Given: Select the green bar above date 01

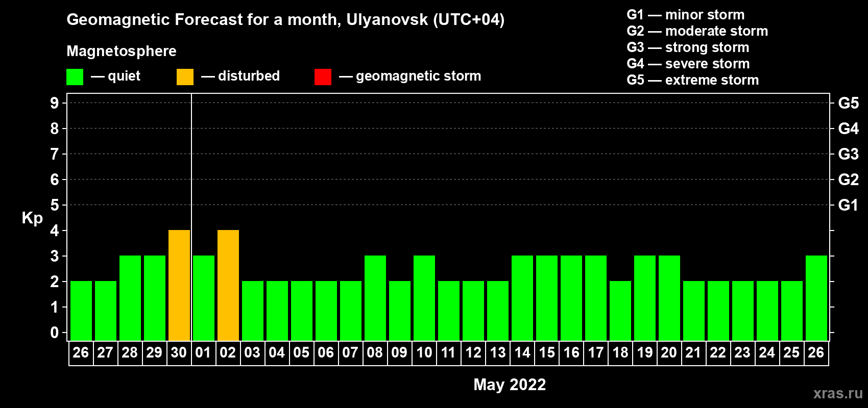Looking at the screenshot, I should [204, 298].
